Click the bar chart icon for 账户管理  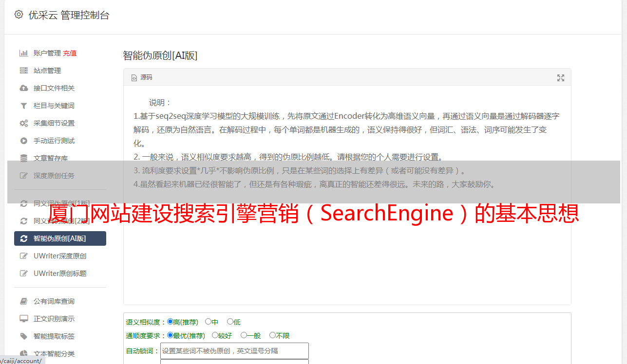(23, 53)
